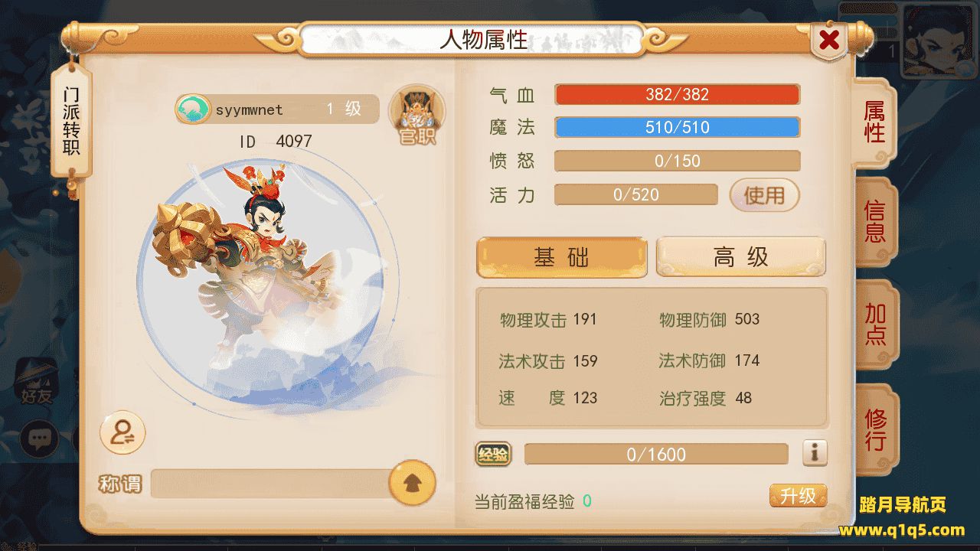Click the 升级 level up button
The image size is (980, 551).
pyautogui.click(x=798, y=496)
